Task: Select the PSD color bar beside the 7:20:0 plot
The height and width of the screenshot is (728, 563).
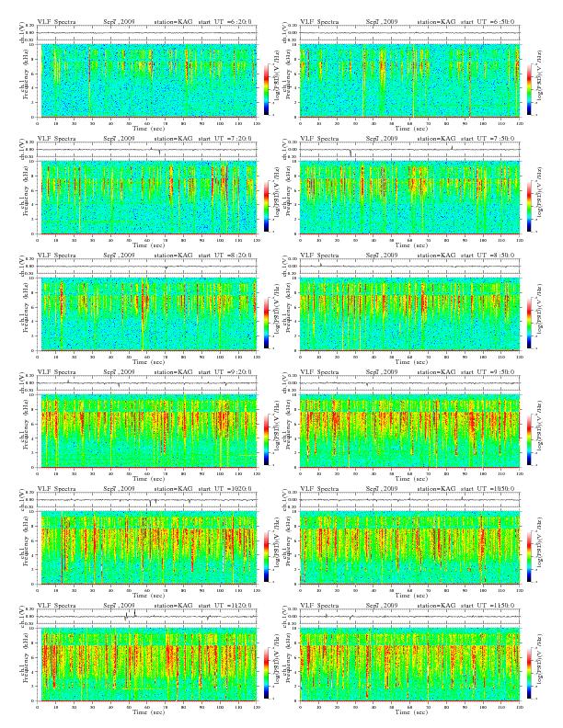Action: tap(266, 207)
